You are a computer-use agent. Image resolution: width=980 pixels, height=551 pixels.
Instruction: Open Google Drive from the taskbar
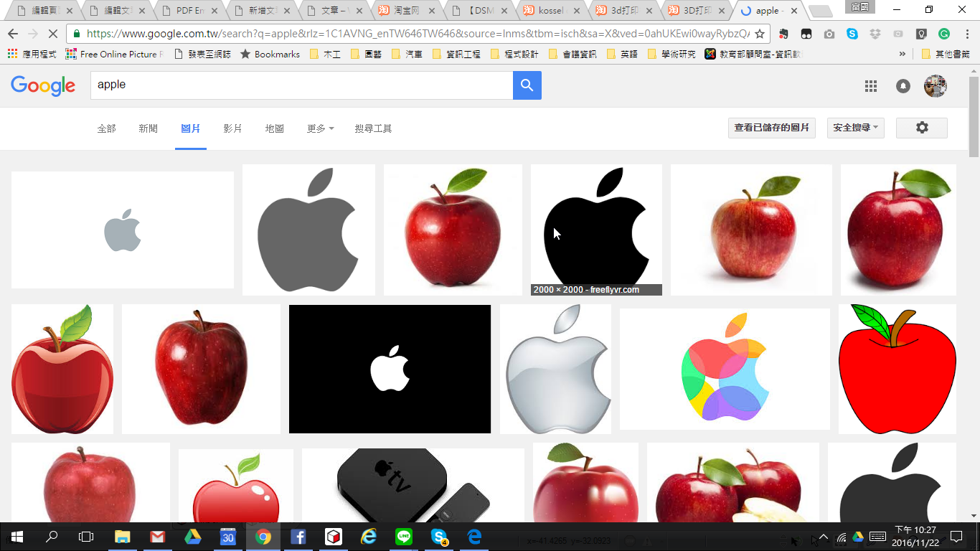click(x=192, y=537)
